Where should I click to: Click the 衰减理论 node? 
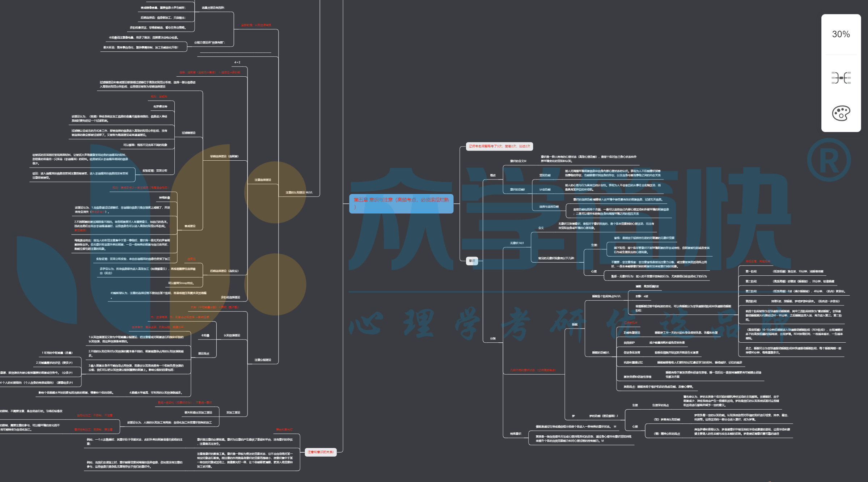point(190,226)
